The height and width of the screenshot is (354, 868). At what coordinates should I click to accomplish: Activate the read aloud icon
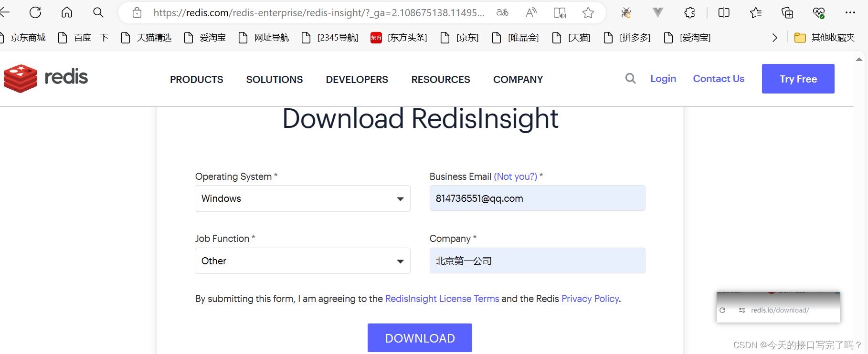click(531, 13)
